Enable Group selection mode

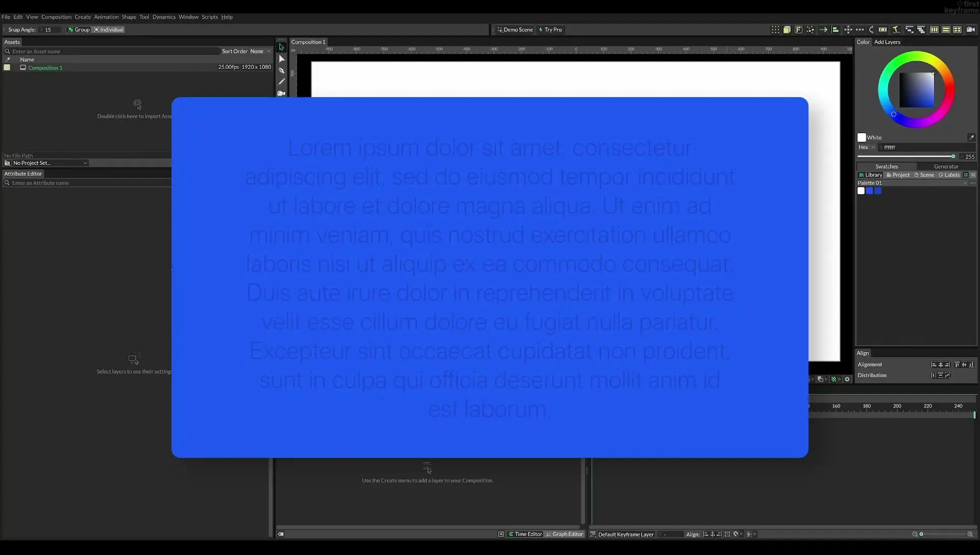79,30
